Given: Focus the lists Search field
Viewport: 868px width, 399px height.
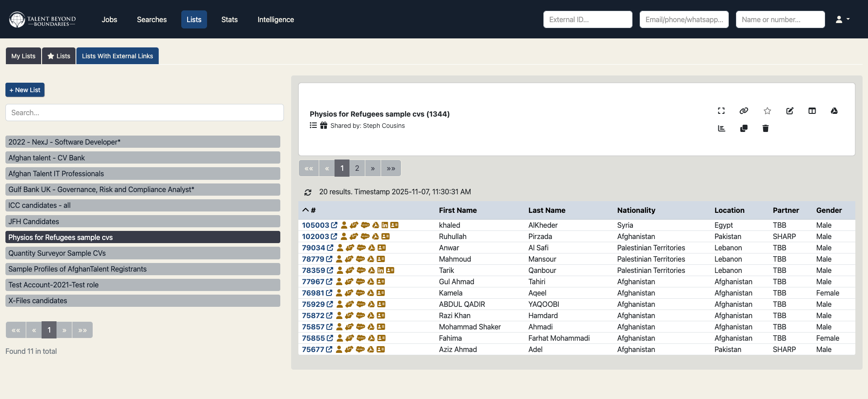Looking at the screenshot, I should 145,113.
